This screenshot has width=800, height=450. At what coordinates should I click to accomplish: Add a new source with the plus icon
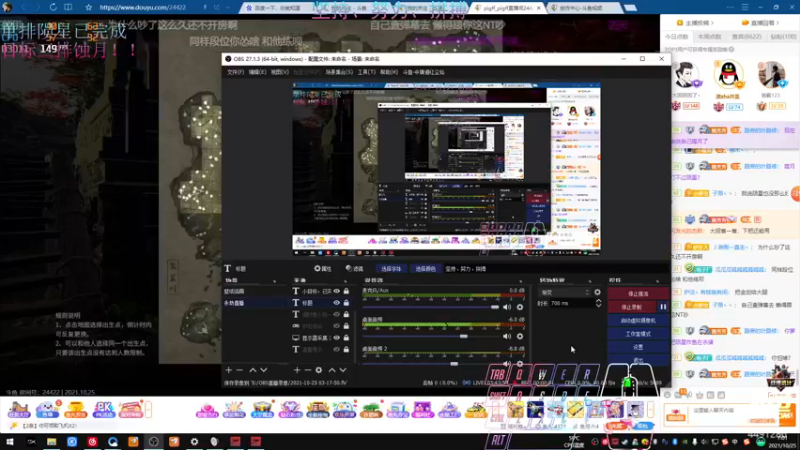pos(297,370)
